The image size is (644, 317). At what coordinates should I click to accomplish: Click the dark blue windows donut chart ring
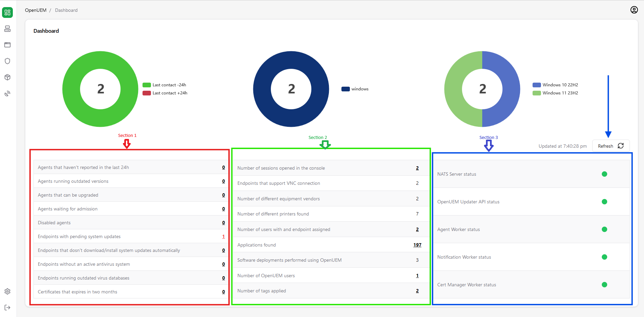(x=262, y=89)
